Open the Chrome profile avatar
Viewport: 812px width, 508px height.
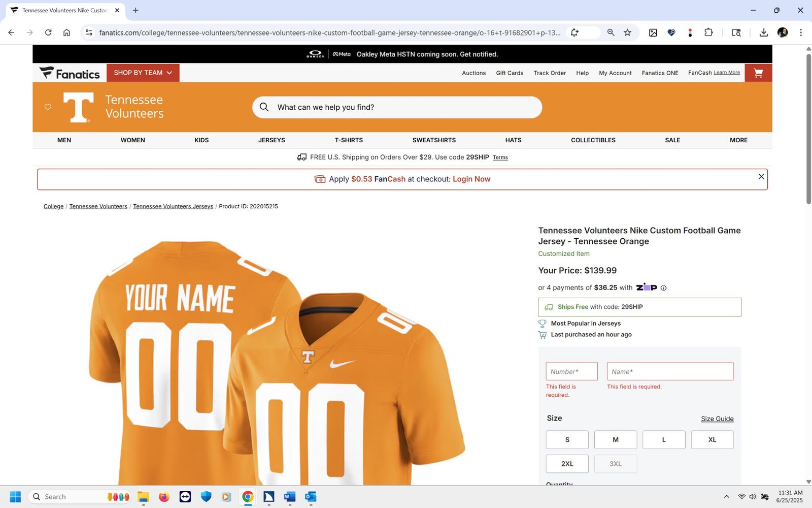(783, 33)
